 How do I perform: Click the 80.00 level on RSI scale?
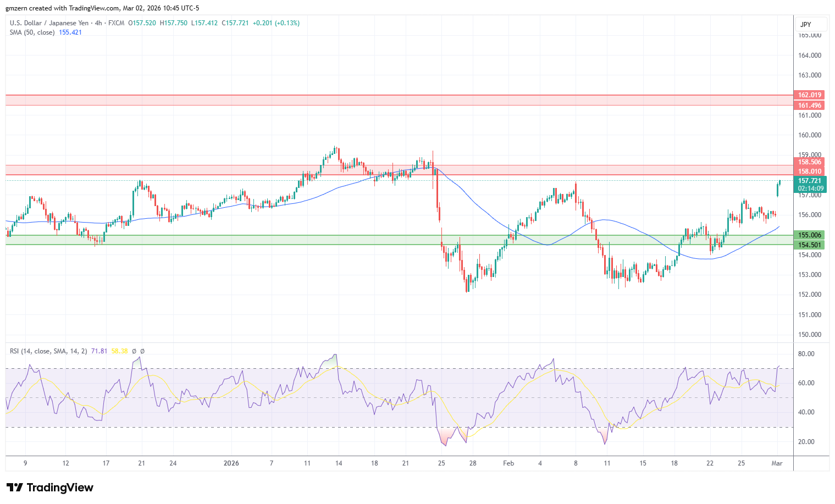pos(806,354)
